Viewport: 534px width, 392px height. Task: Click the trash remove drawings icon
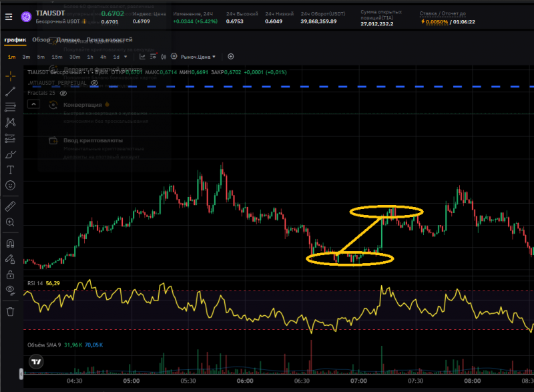click(x=10, y=311)
